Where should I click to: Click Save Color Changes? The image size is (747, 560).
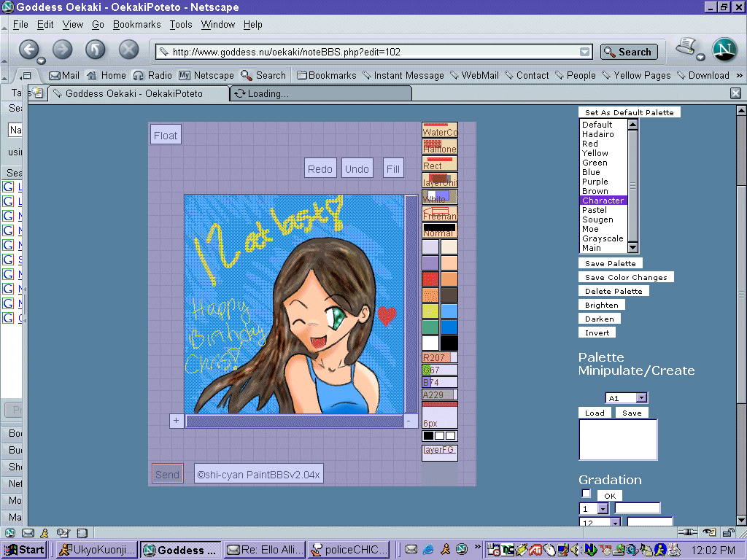(x=626, y=277)
